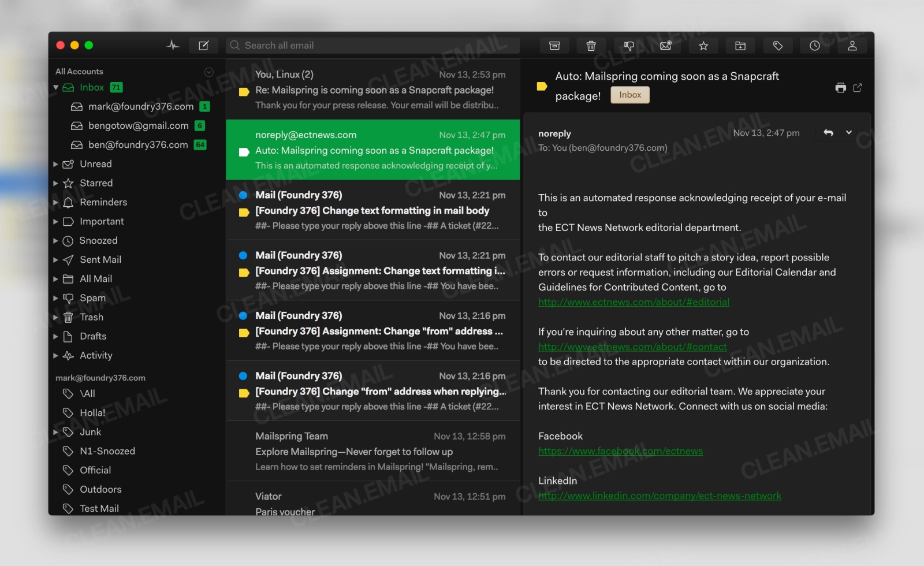
Task: Open the compose new email window
Action: coord(203,45)
